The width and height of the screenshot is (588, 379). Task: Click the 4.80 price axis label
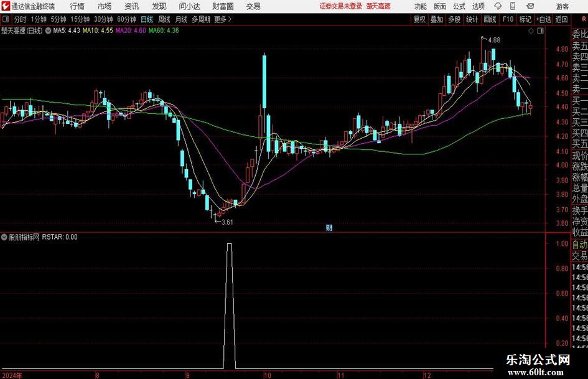click(562, 49)
